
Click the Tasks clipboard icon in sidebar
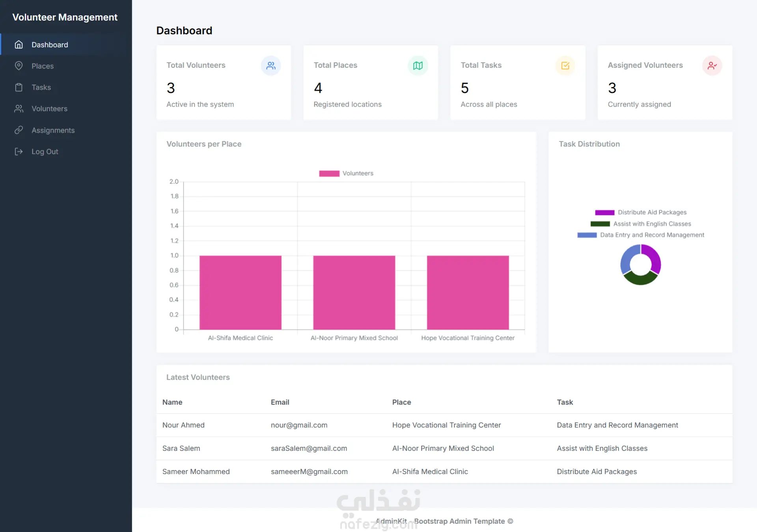point(19,87)
